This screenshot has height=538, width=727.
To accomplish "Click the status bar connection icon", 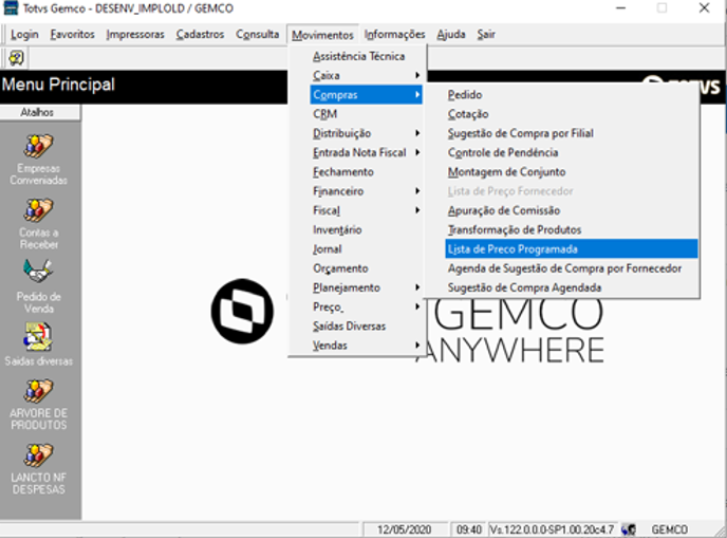I will point(628,529).
